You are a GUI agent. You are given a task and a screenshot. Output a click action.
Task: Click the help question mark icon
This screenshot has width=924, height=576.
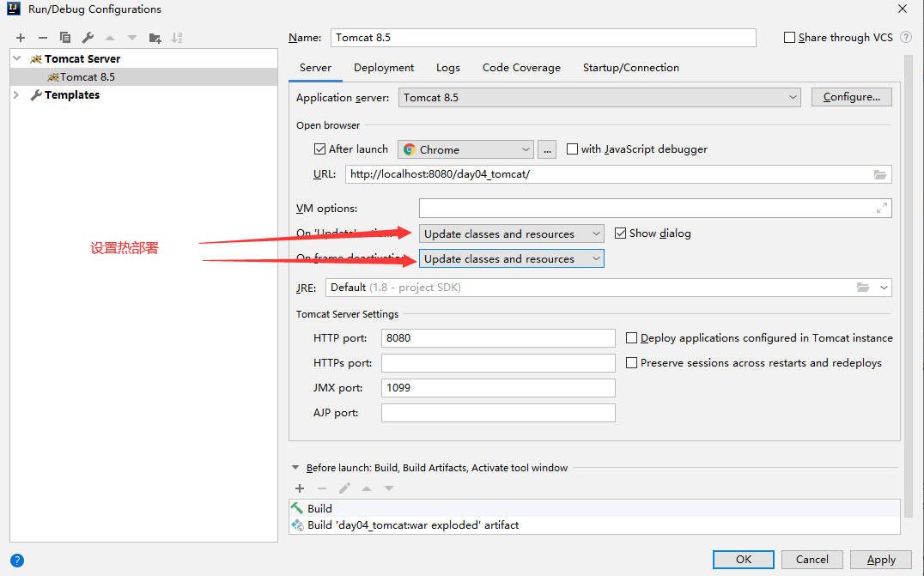[x=17, y=560]
